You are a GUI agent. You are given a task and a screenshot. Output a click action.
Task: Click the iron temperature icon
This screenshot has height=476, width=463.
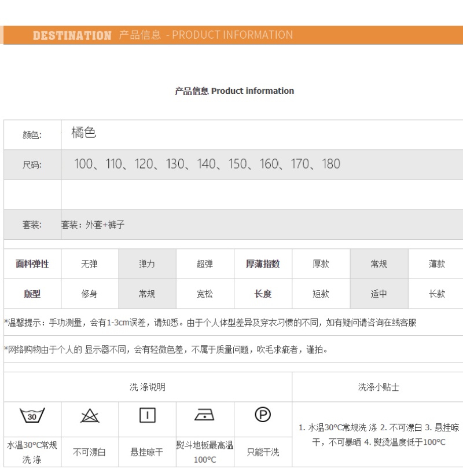coord(204,415)
